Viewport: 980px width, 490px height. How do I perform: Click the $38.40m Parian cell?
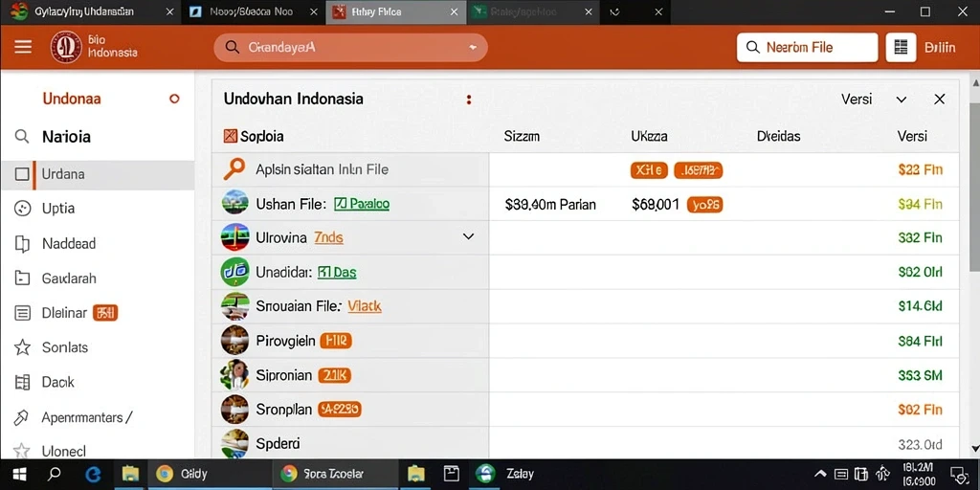tap(550, 205)
